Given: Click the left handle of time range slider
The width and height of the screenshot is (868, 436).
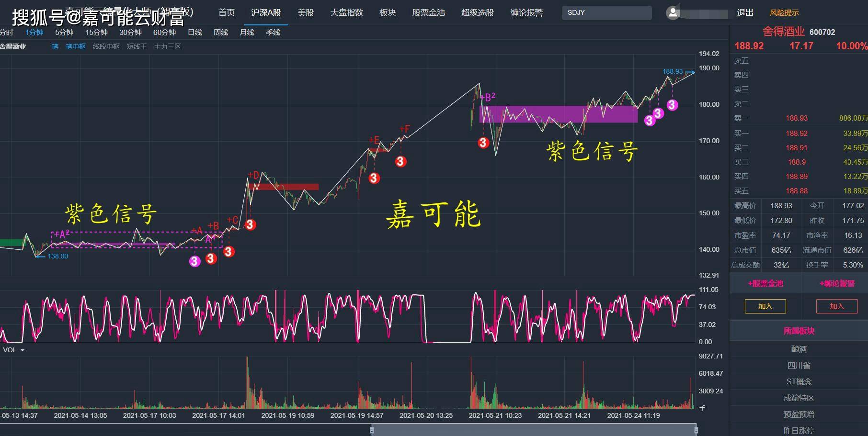Looking at the screenshot, I should [372, 430].
